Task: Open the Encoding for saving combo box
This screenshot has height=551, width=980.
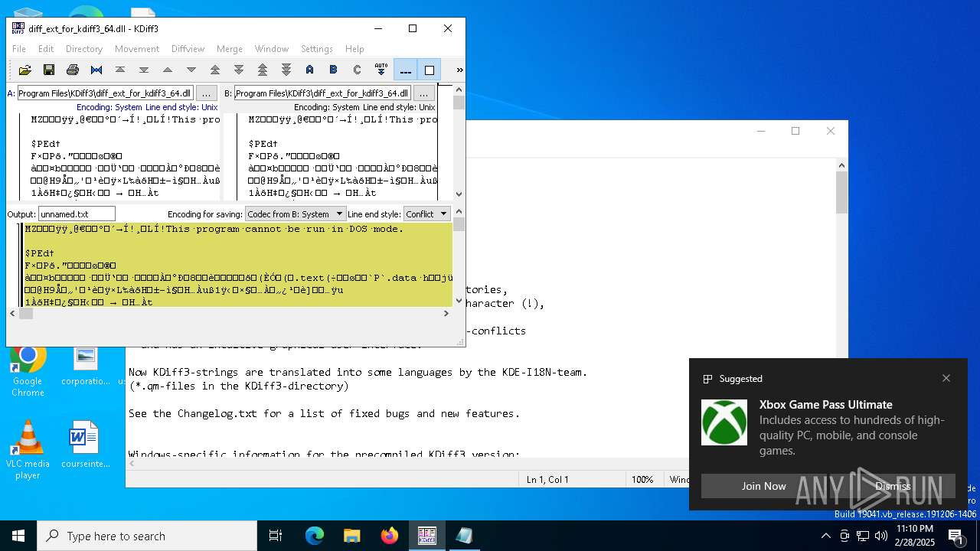Action: pos(296,214)
